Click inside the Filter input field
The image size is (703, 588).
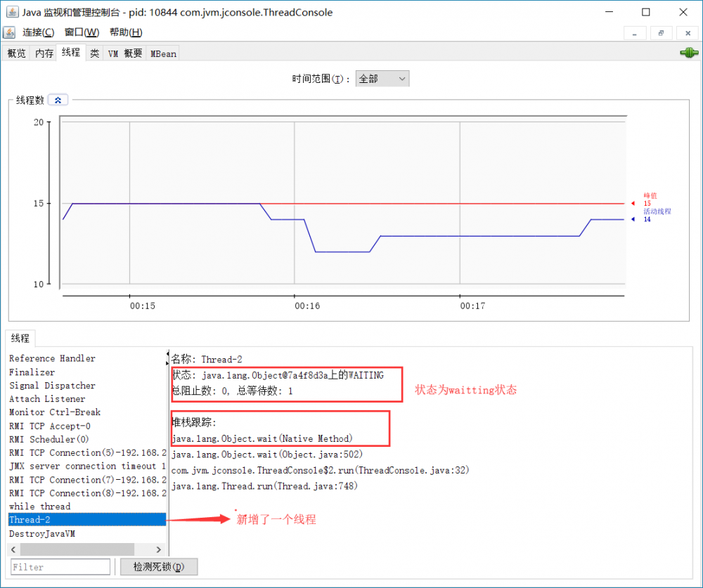[x=60, y=566]
